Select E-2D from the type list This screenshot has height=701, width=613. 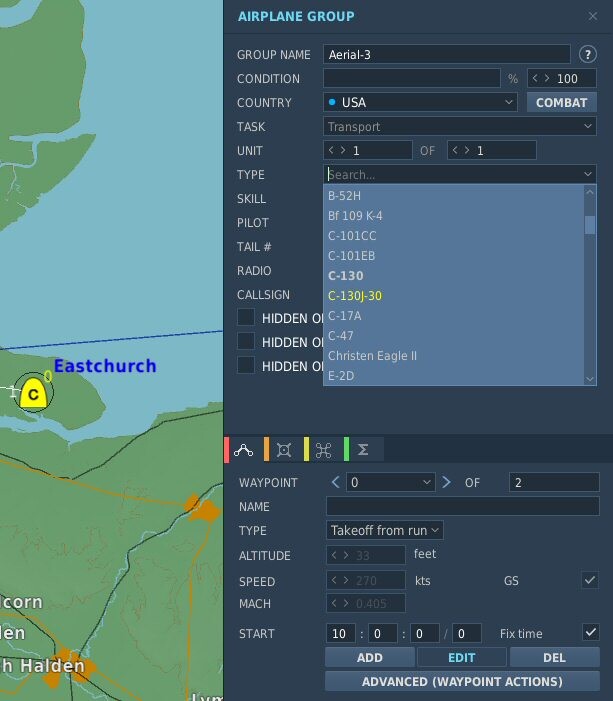pyautogui.click(x=453, y=376)
